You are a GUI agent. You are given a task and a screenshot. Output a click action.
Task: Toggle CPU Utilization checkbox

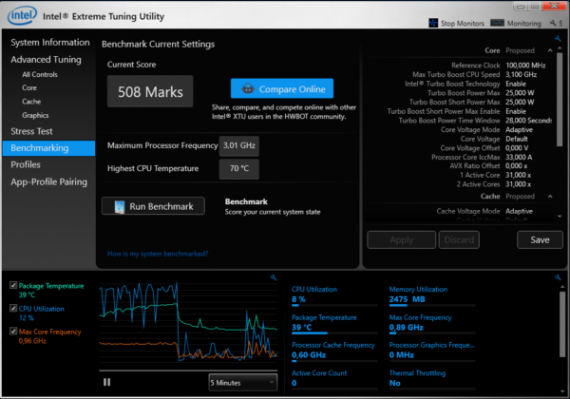13,308
